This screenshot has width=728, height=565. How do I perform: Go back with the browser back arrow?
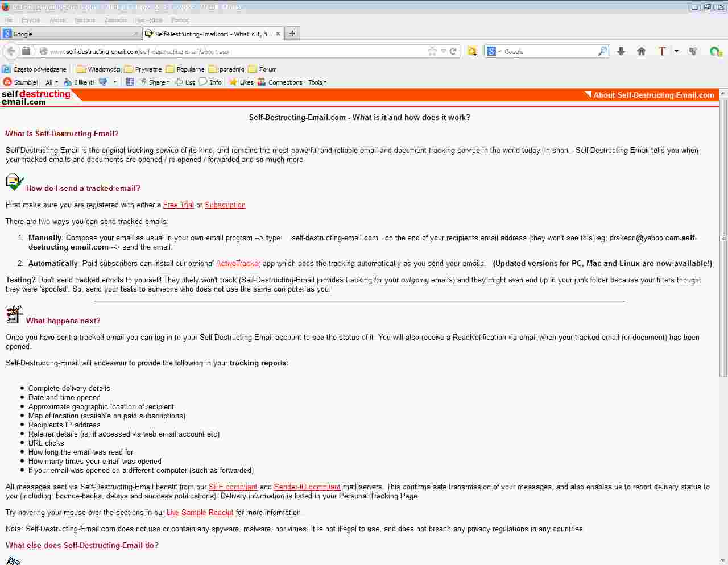pyautogui.click(x=11, y=51)
